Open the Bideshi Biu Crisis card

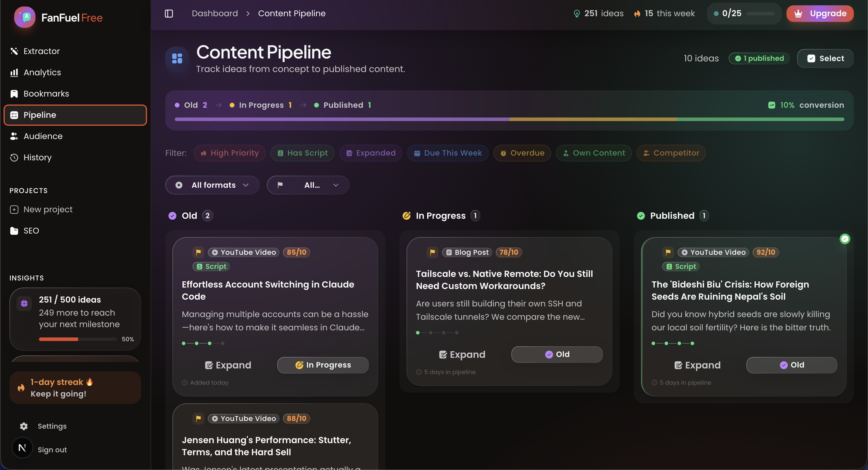(730, 291)
